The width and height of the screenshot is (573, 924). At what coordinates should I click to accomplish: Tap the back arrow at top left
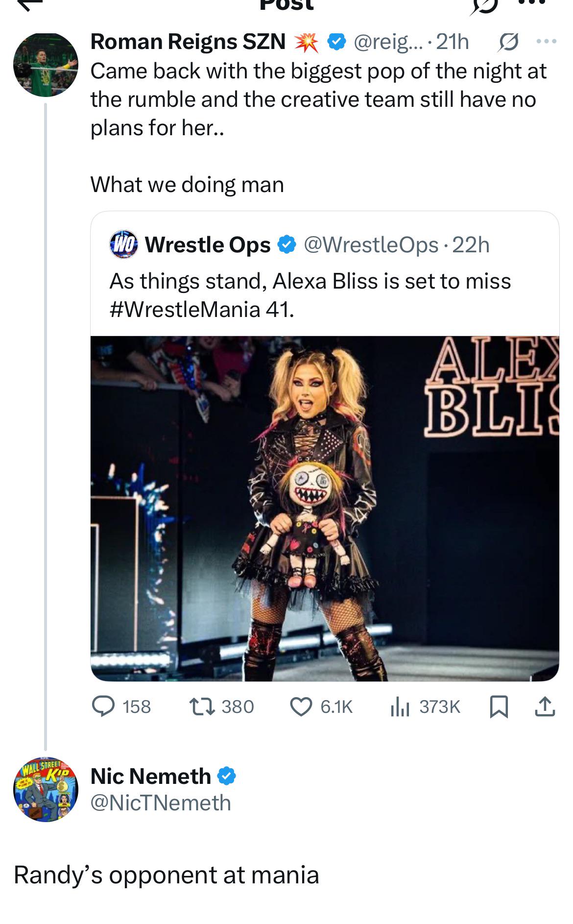pos(30,4)
